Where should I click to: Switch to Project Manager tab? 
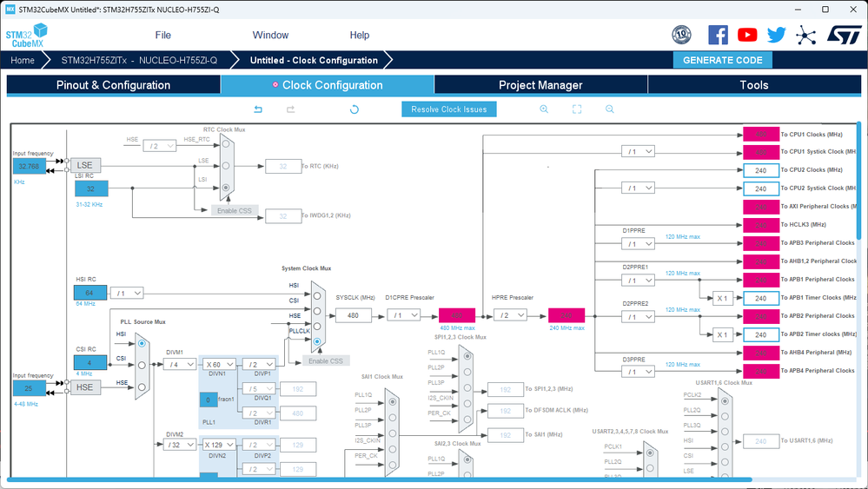tap(540, 85)
